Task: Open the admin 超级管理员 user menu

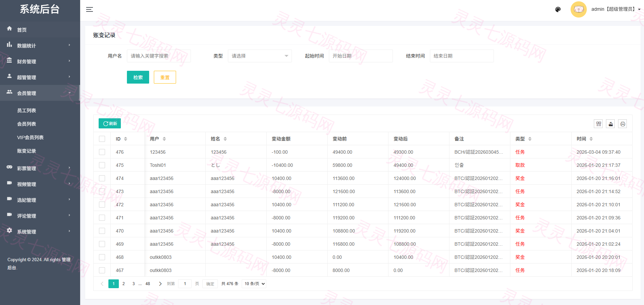Action: coord(616,9)
